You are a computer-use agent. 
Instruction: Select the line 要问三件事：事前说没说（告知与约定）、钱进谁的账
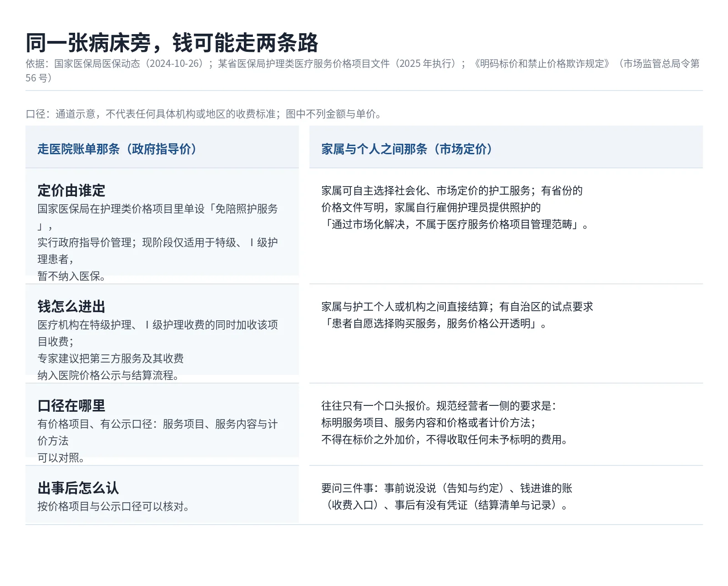(x=447, y=488)
